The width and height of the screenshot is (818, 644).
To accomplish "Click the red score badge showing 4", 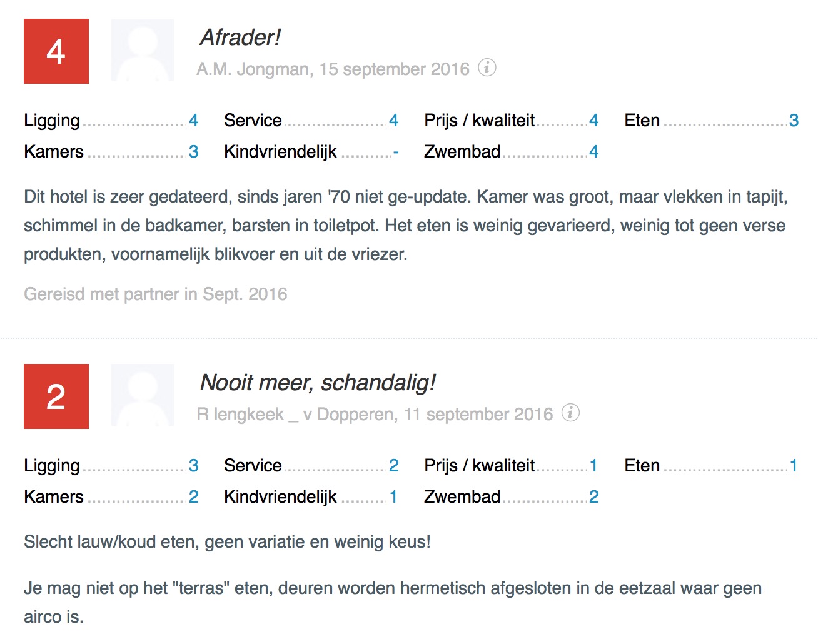I will pos(56,51).
